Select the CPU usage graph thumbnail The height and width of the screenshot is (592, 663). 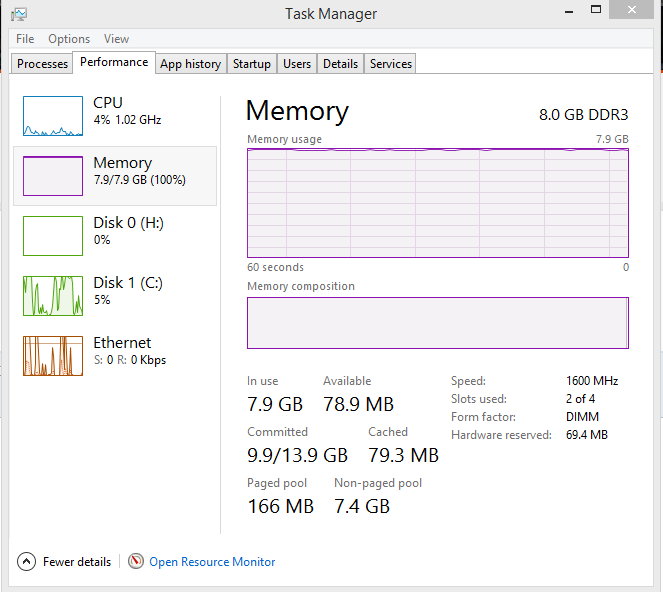(53, 116)
